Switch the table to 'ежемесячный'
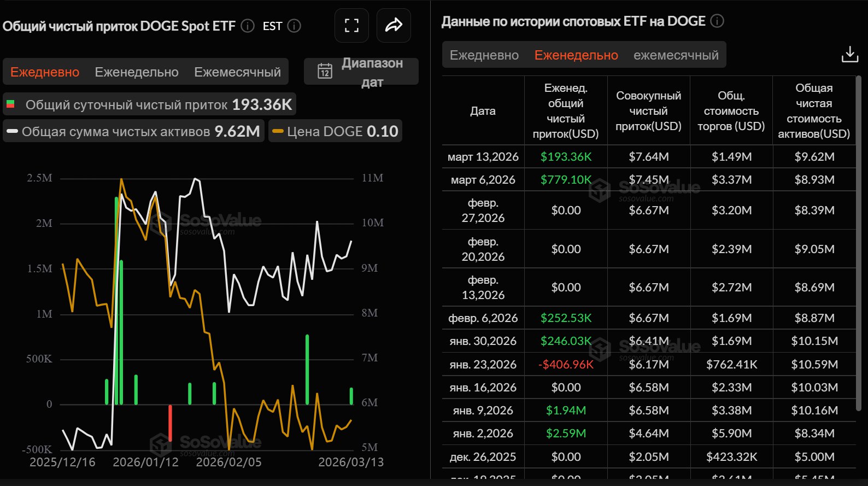868x486 pixels. click(676, 55)
